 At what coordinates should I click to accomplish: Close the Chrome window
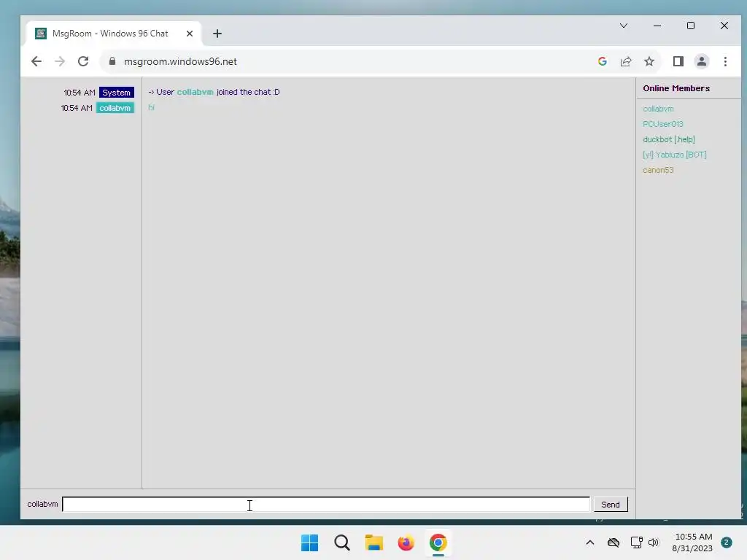point(724,26)
